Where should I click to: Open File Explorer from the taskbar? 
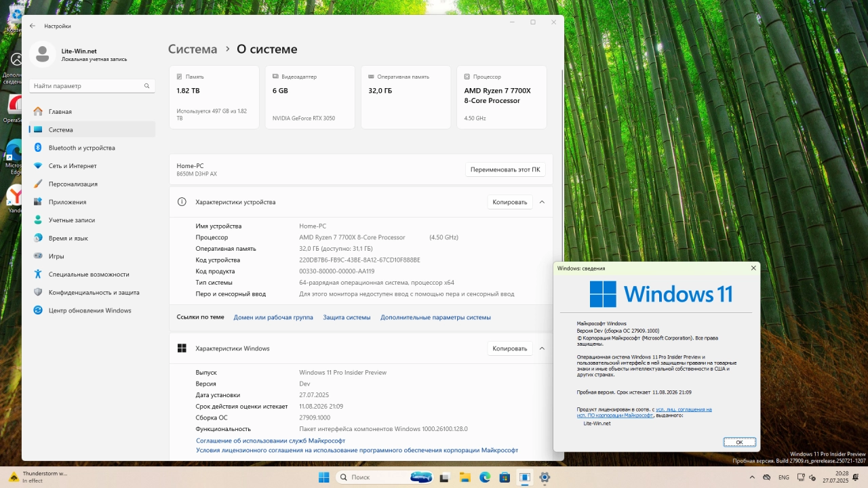pos(465,477)
